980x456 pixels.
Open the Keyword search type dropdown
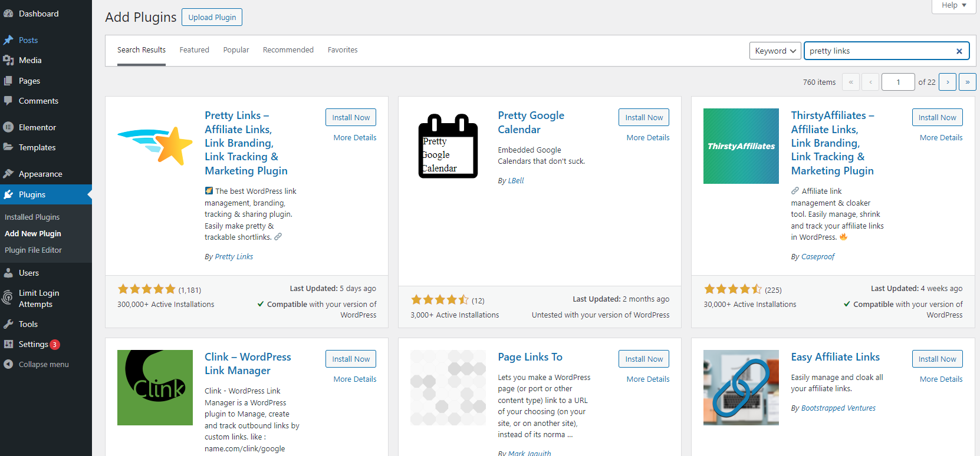pyautogui.click(x=775, y=51)
